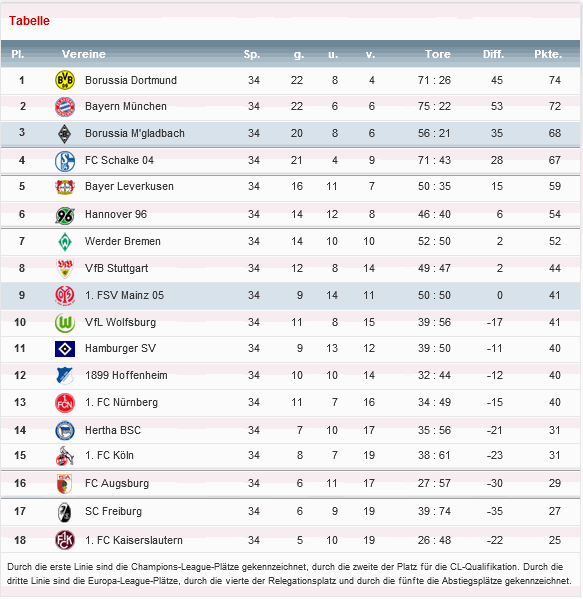583x599 pixels.
Task: Click the 1. FC Kaiserslautern crest
Action: click(65, 540)
